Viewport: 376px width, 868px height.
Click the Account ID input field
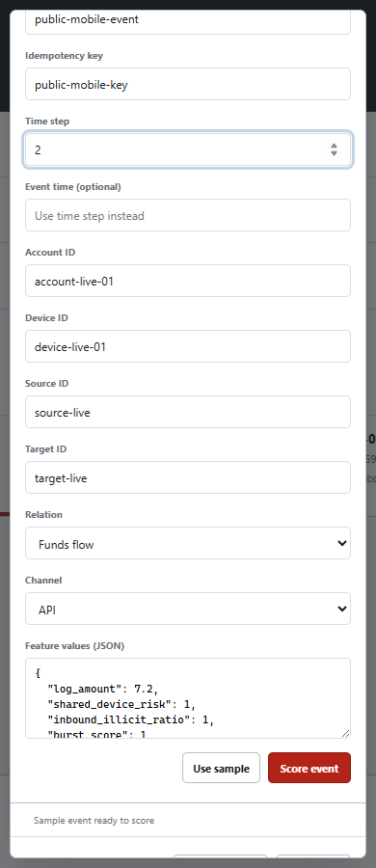188,281
